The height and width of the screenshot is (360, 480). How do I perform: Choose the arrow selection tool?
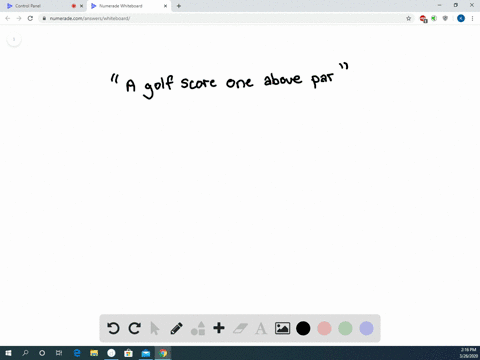pos(155,328)
